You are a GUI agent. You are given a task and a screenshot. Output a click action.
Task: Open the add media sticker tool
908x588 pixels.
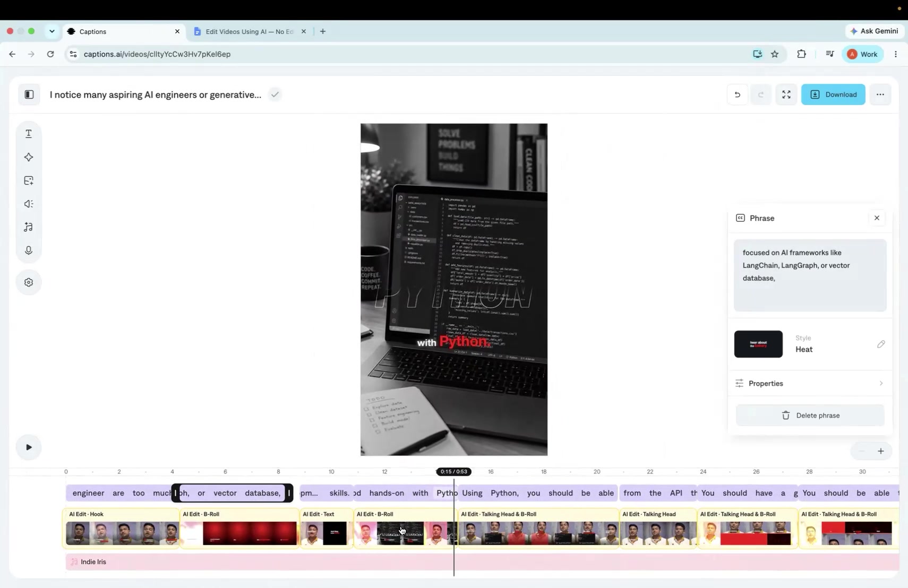(x=29, y=180)
